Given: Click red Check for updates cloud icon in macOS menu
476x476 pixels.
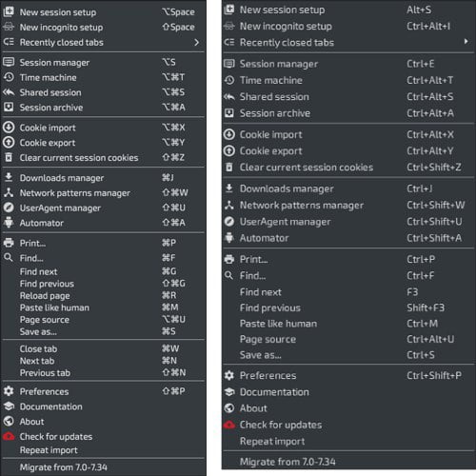Looking at the screenshot, I should (9, 436).
